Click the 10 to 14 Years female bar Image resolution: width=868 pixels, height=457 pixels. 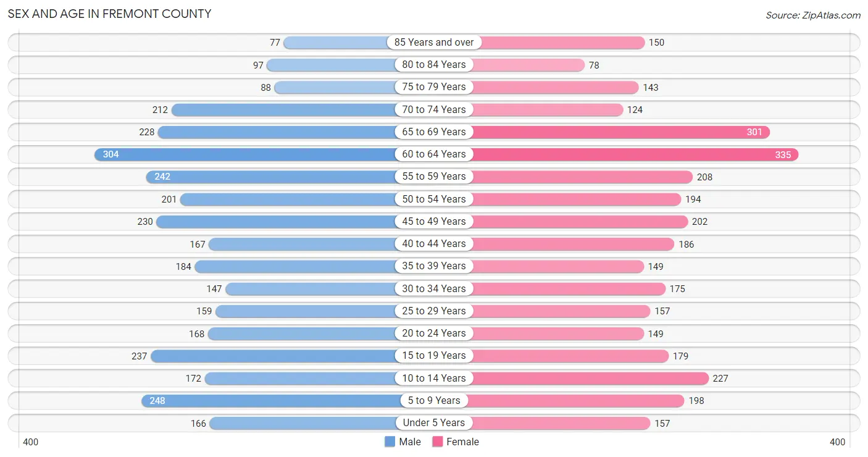click(x=590, y=379)
